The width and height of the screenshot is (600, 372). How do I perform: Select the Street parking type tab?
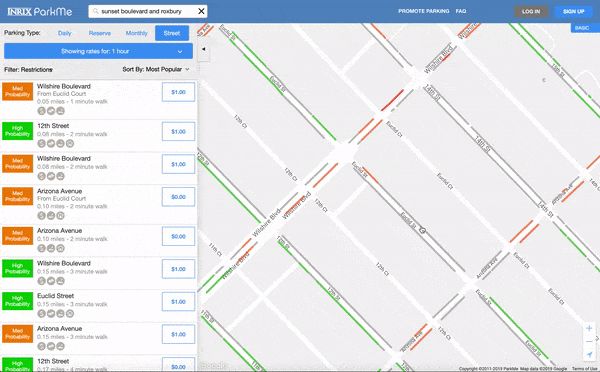(172, 33)
